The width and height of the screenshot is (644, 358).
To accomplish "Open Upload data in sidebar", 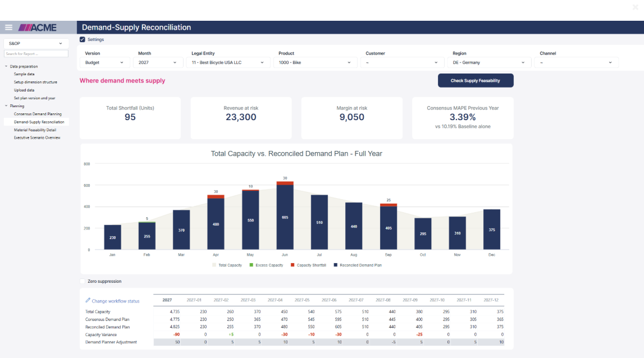I will (x=24, y=90).
